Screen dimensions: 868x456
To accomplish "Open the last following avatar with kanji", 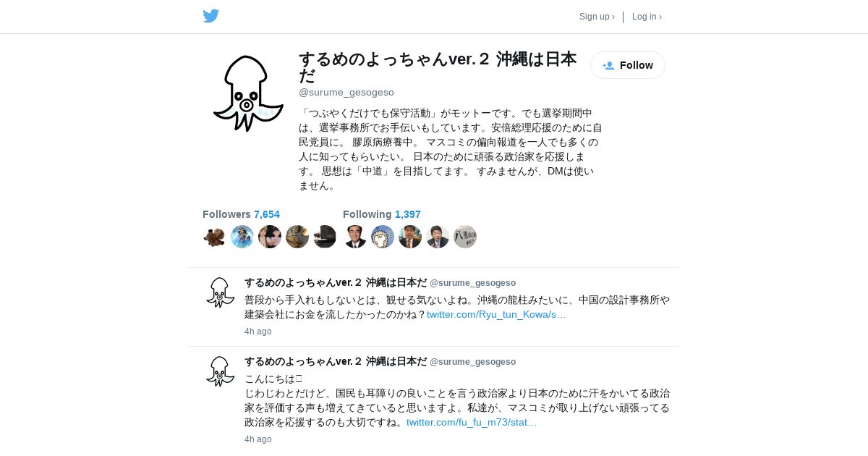I will point(464,237).
